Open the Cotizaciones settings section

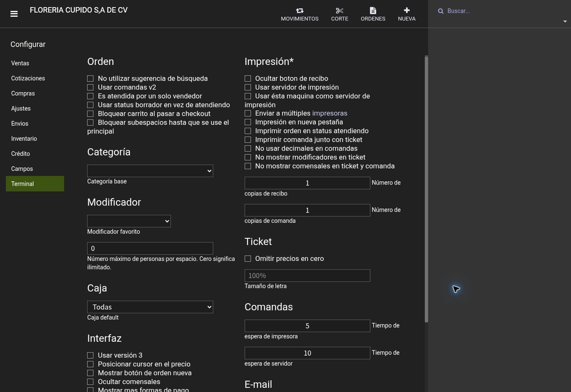tap(35, 78)
